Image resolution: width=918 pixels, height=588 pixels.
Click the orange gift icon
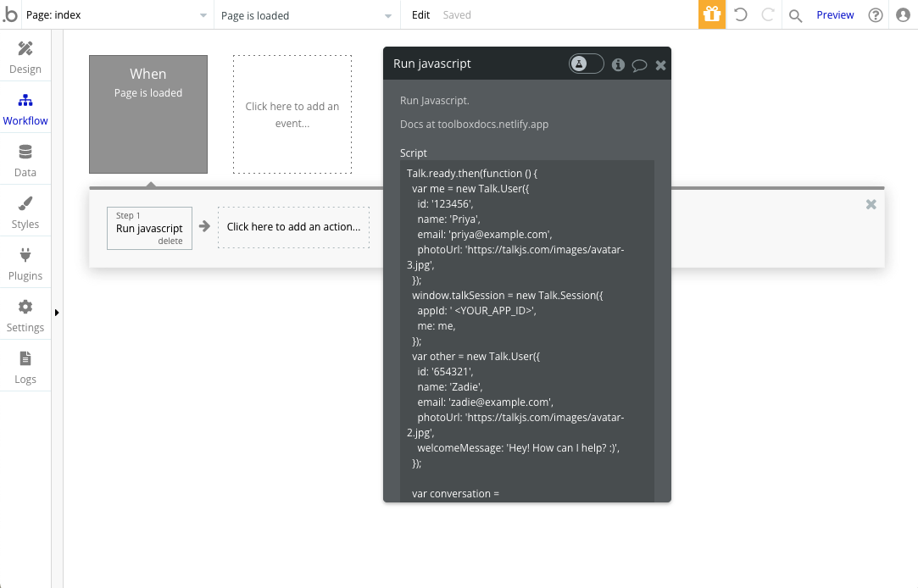point(712,14)
